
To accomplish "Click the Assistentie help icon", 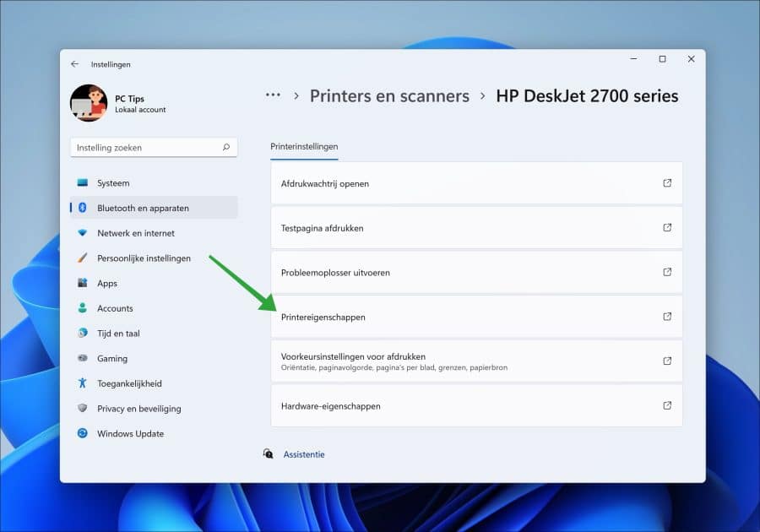I will (268, 453).
